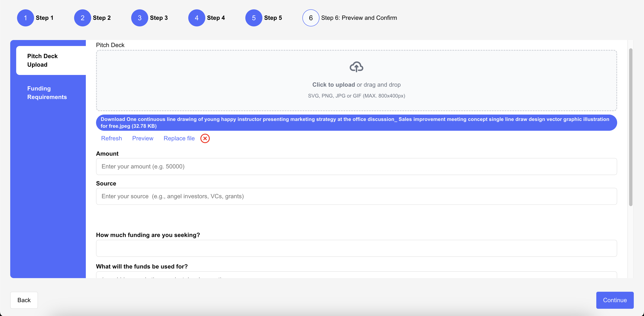Open the uploaded file Preview link

pos(142,138)
